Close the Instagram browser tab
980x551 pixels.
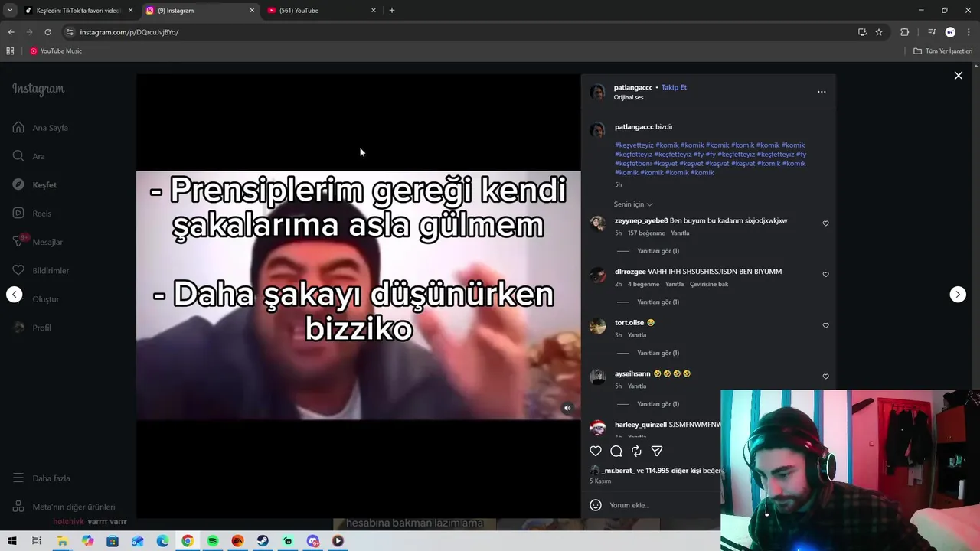(x=252, y=11)
